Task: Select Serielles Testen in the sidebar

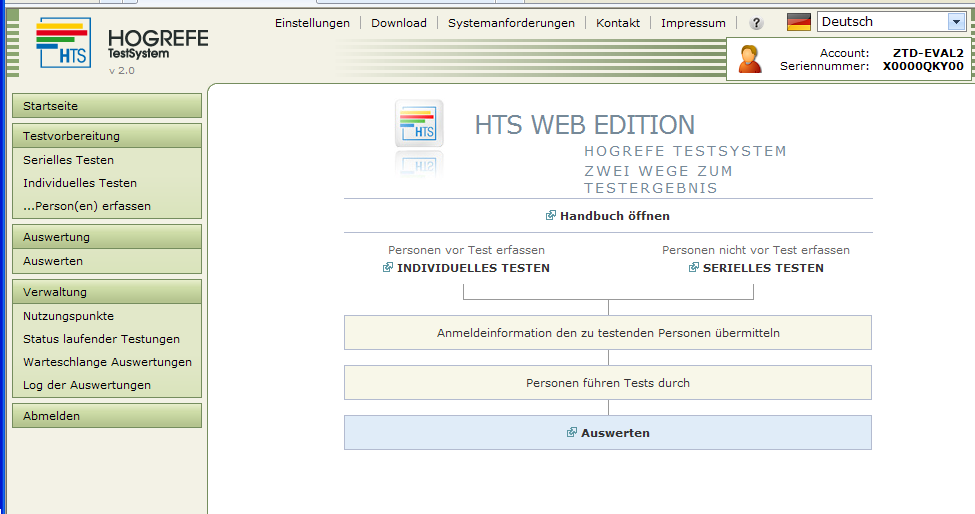Action: click(x=68, y=160)
